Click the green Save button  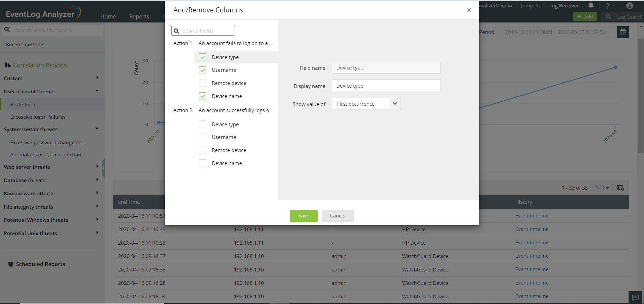(x=304, y=216)
